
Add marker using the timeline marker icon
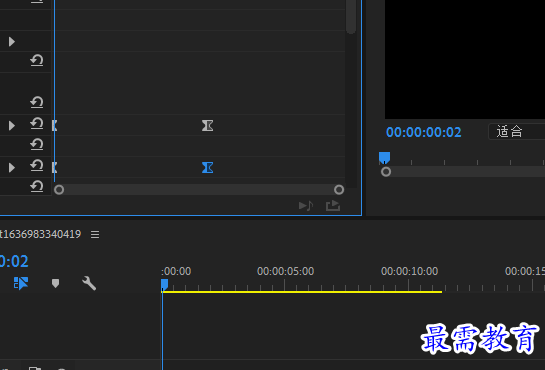point(55,283)
